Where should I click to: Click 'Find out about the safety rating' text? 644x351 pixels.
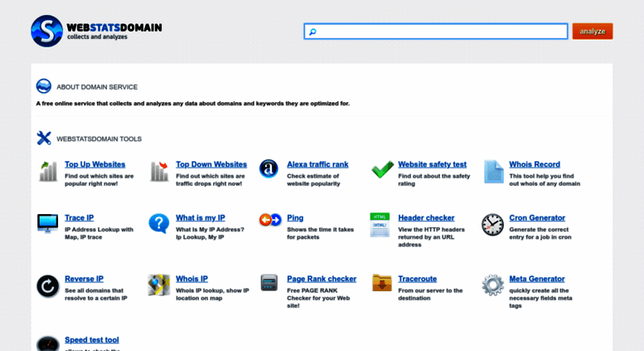click(x=433, y=180)
